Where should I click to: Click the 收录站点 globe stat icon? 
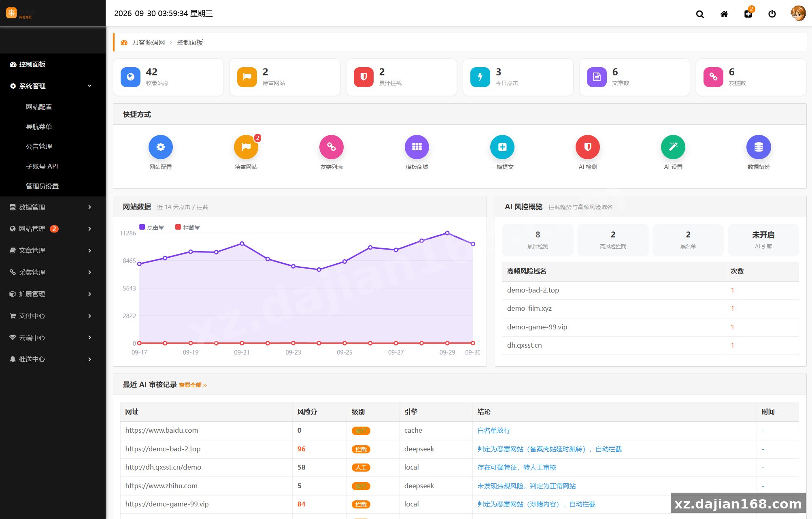(131, 77)
